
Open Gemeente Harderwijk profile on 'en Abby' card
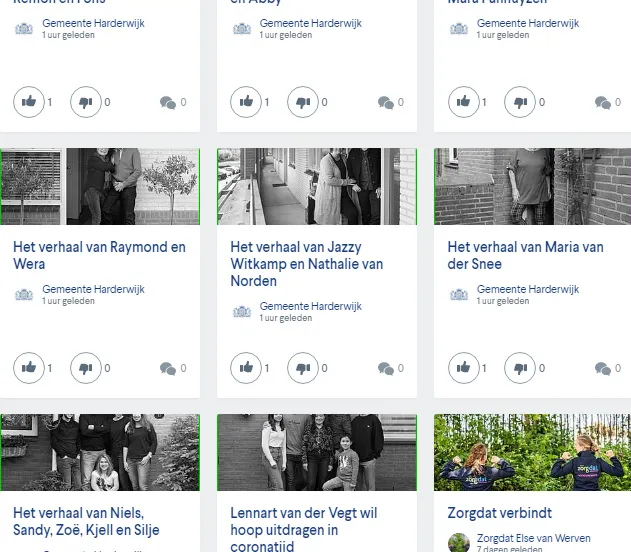point(311,23)
